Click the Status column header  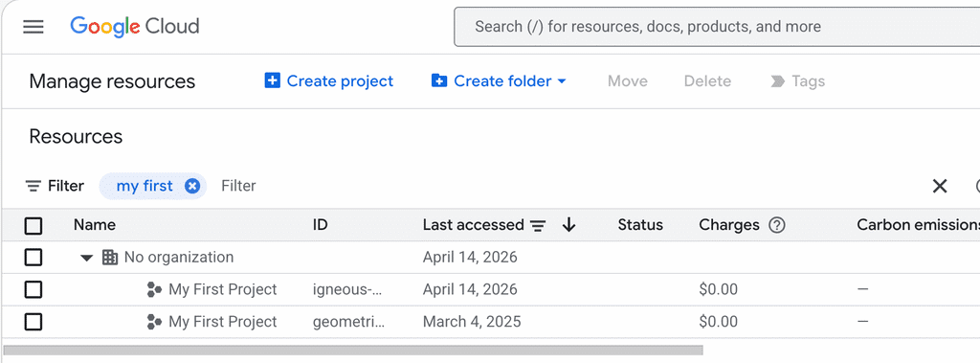640,225
